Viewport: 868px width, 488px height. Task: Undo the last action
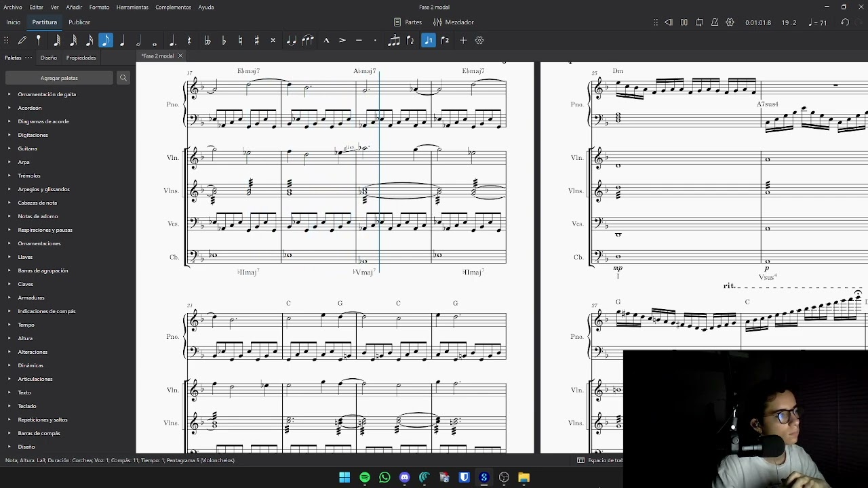(845, 22)
